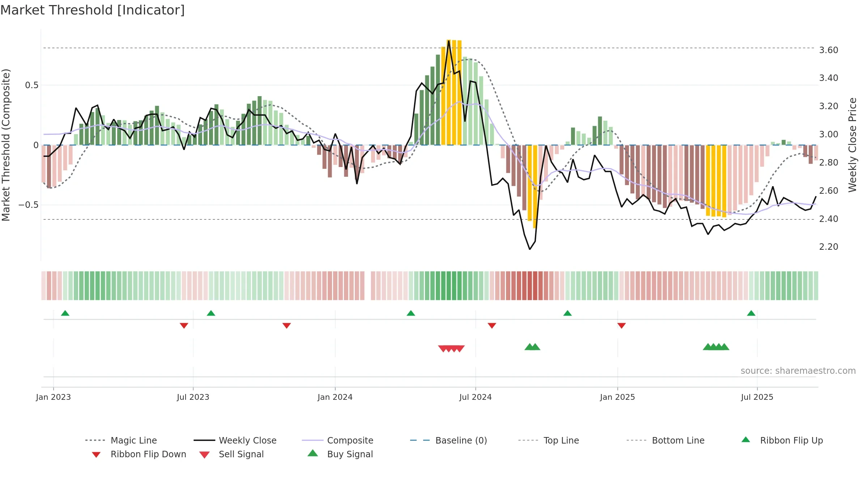Toggle the Ribbon Flip Up legend entry
This screenshot has height=488, width=868.
tap(782, 440)
